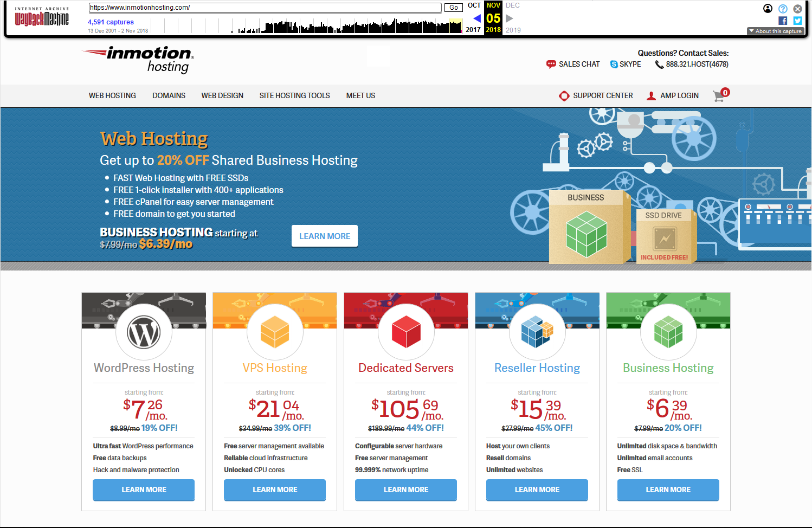Click the Dedicated Servers title
This screenshot has height=528, width=812.
pyautogui.click(x=406, y=368)
